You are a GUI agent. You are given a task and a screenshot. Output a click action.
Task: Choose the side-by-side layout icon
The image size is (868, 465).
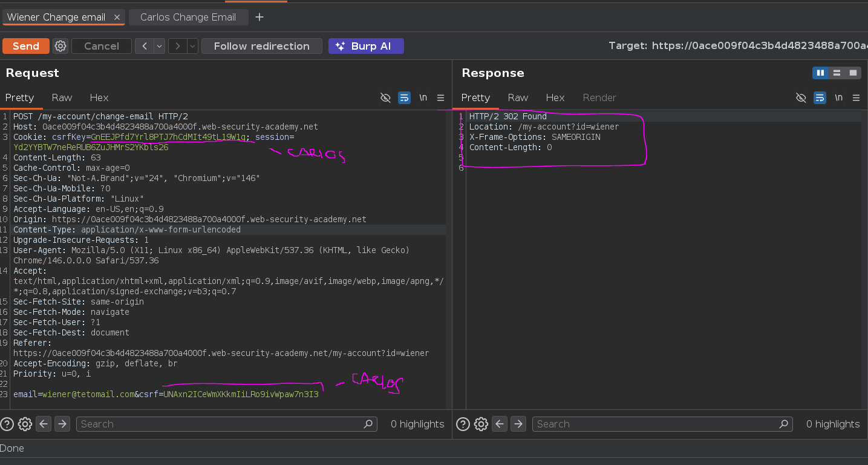pos(821,73)
